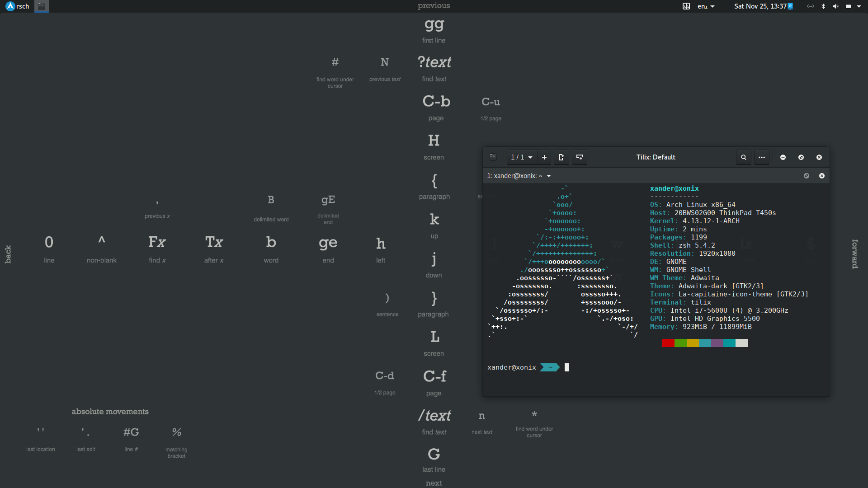Open the xander@xonix terminal title dropdown

tap(549, 176)
